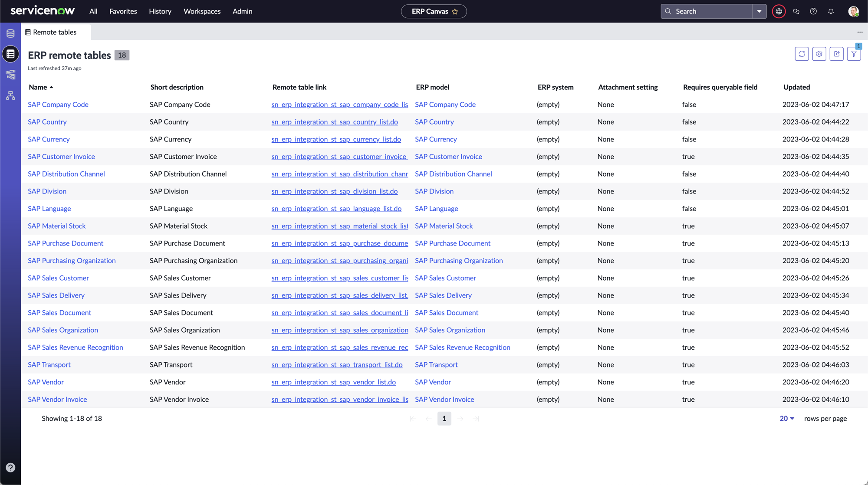Open the user profile avatar
The image size is (868, 485).
[x=853, y=12]
